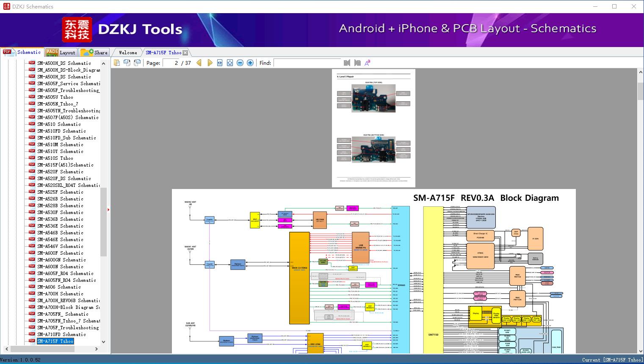Open SM-A505U Tshoo file
This screenshot has width=644, height=364.
[55, 97]
